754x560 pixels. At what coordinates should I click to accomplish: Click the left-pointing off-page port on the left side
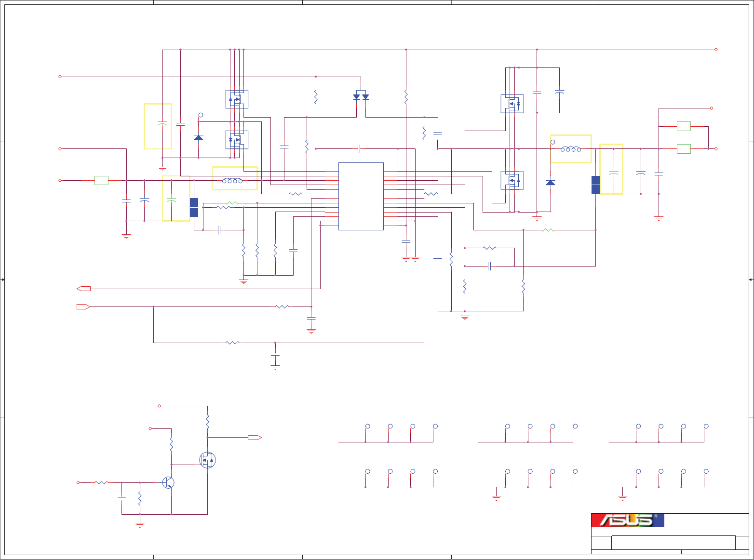coord(83,289)
